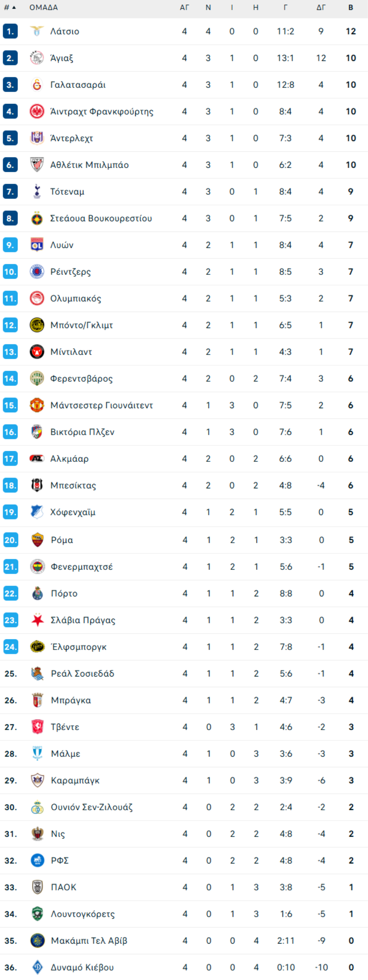The width and height of the screenshot is (368, 980).
Task: Click the PAOK team badge
Action: 38,887
